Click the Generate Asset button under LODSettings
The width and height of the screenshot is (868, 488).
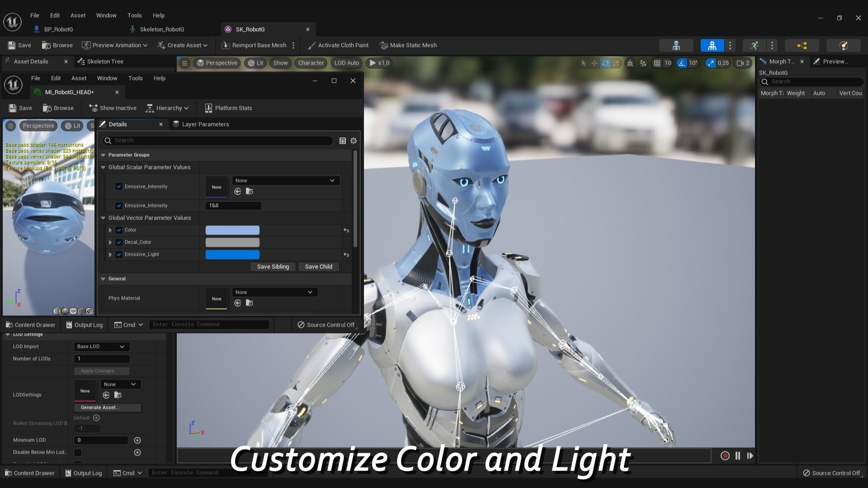point(108,408)
